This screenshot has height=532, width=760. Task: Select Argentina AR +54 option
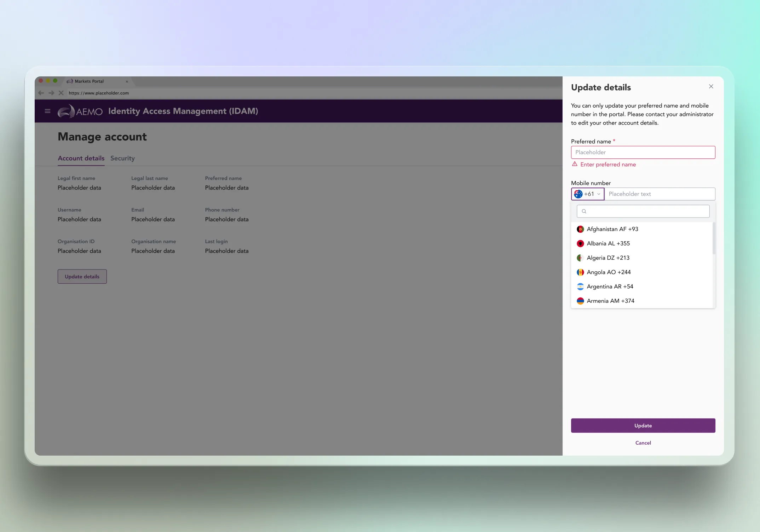610,287
